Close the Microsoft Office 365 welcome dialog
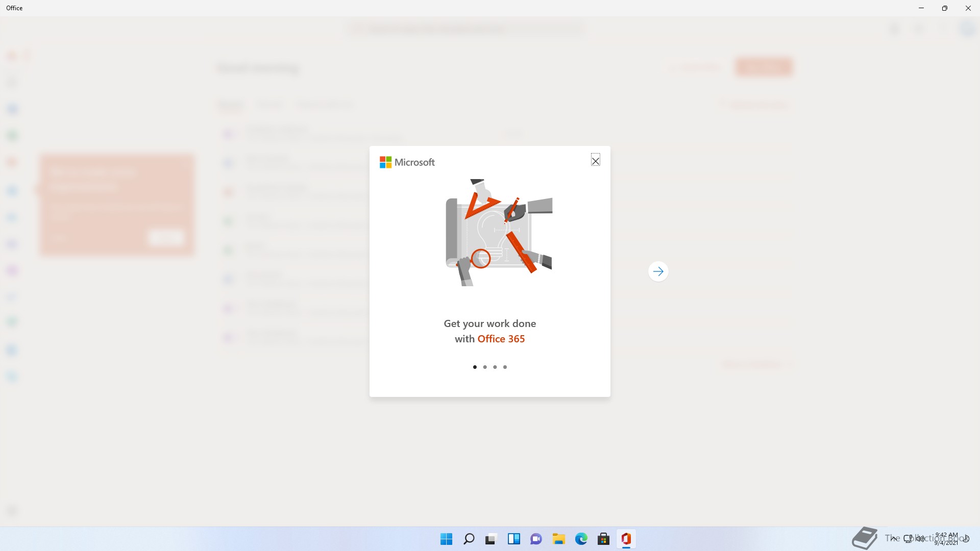The image size is (980, 551). (x=595, y=161)
